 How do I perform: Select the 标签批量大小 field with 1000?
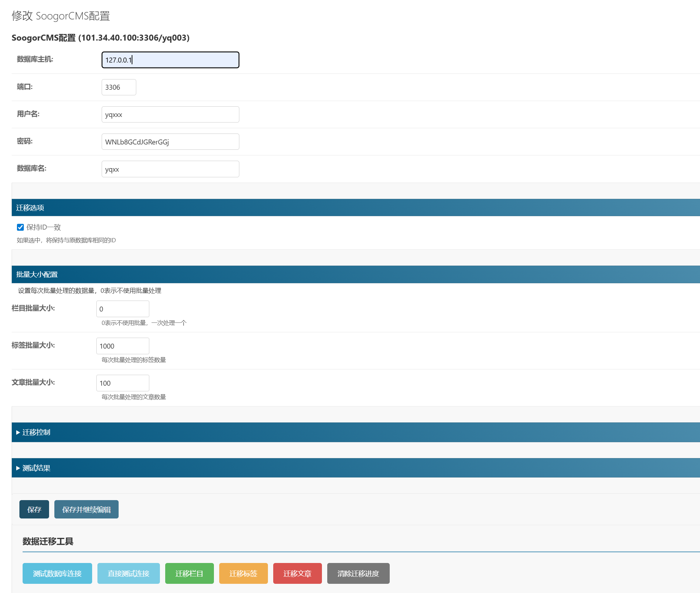[x=122, y=346]
